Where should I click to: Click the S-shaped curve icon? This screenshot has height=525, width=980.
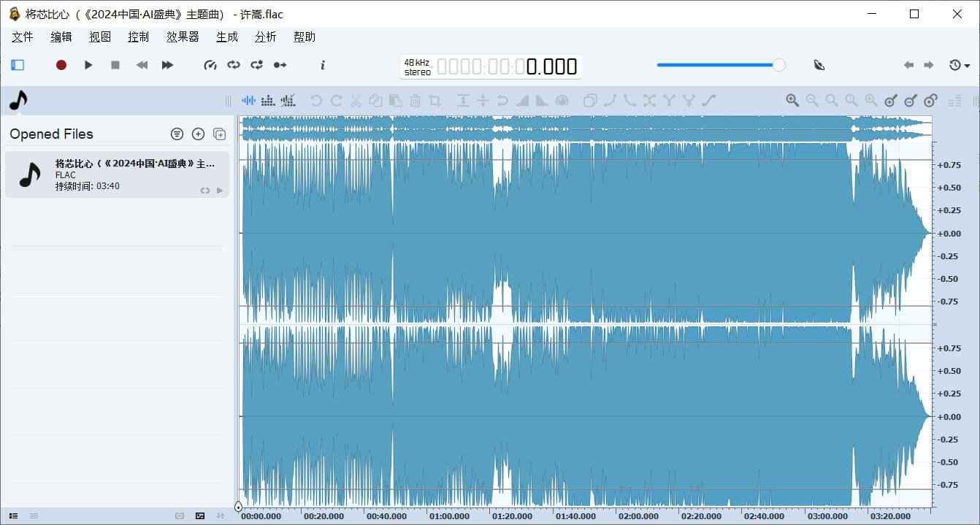(708, 101)
